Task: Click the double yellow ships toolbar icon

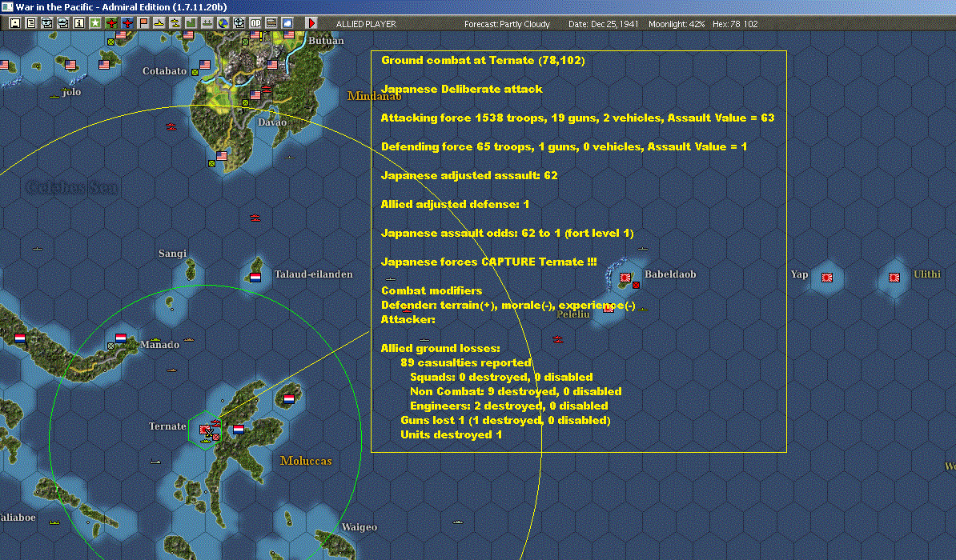Action: [175, 23]
